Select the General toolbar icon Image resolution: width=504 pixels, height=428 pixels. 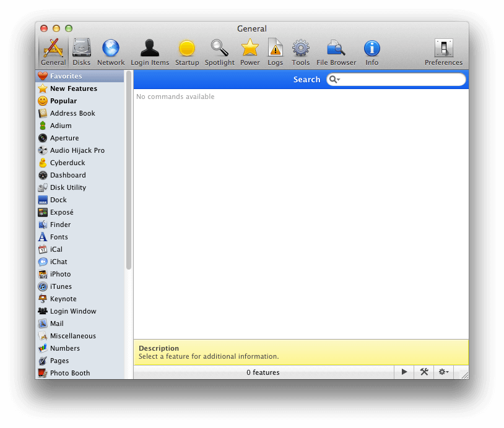tap(53, 52)
